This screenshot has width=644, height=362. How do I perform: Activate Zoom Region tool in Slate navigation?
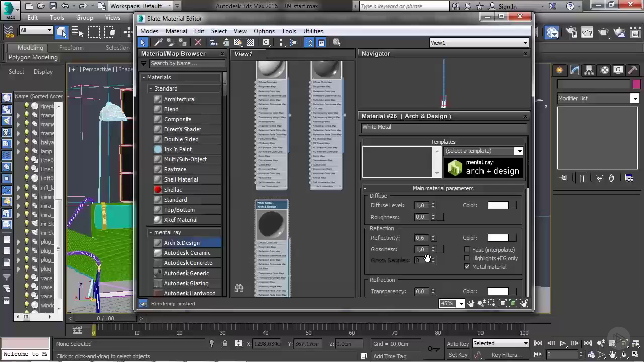coord(492,303)
